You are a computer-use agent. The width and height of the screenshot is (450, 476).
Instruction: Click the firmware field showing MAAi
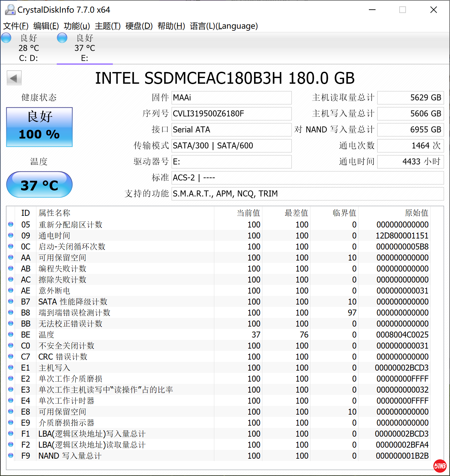point(231,98)
